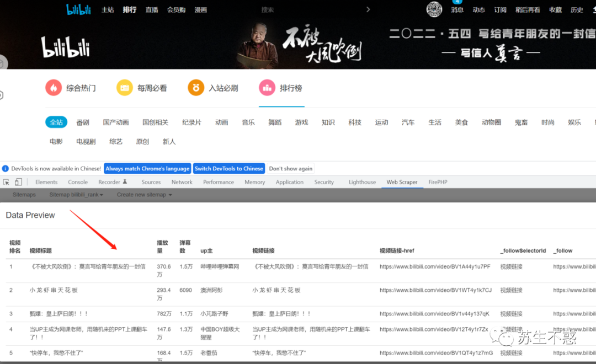Click the 每周必看 yellow icon
The height and width of the screenshot is (364, 596).
(x=125, y=88)
